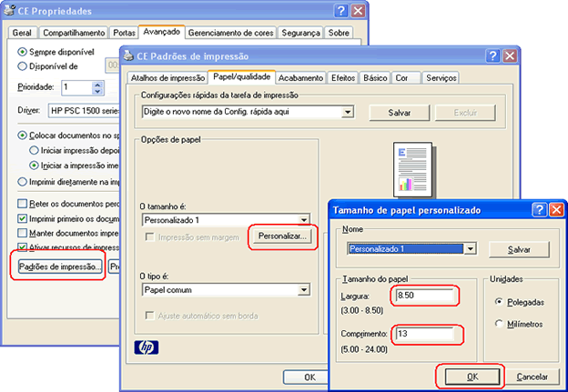Switch to Segurança tab
This screenshot has width=568, height=392.
[300, 33]
